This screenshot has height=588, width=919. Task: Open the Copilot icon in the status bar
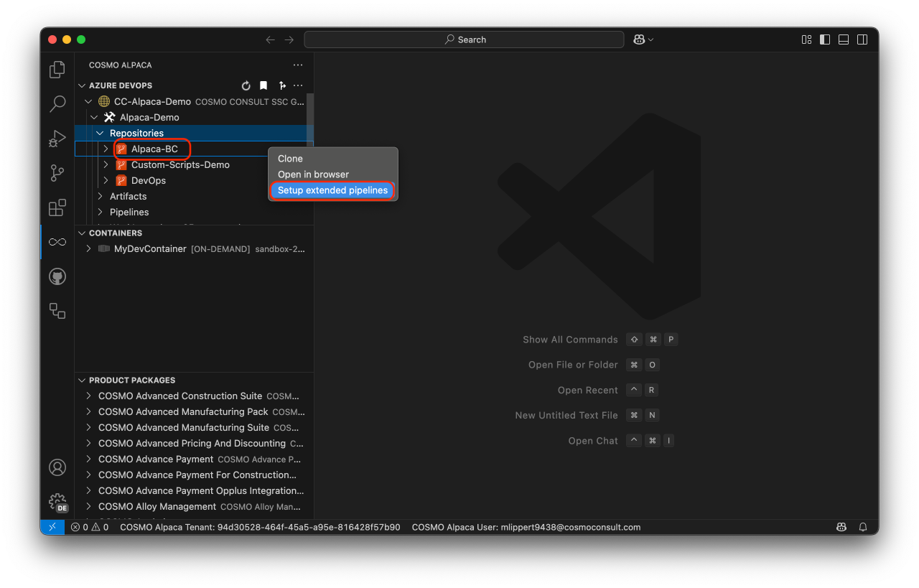tap(841, 527)
